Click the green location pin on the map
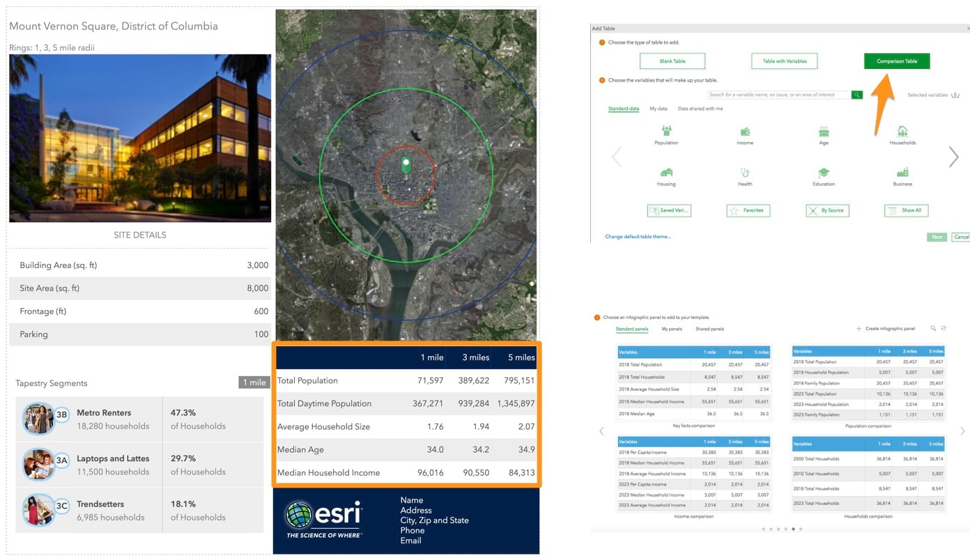The width and height of the screenshot is (970, 560). (406, 166)
